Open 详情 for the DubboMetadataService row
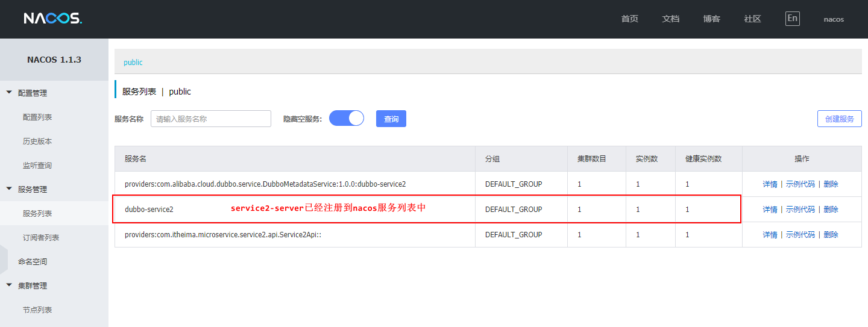The image size is (868, 327). 770,184
